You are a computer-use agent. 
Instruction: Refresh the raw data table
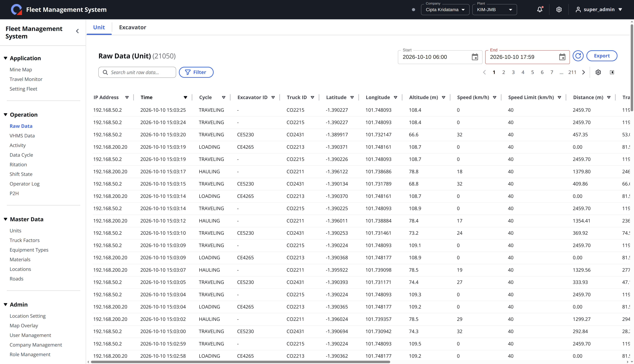pyautogui.click(x=578, y=56)
